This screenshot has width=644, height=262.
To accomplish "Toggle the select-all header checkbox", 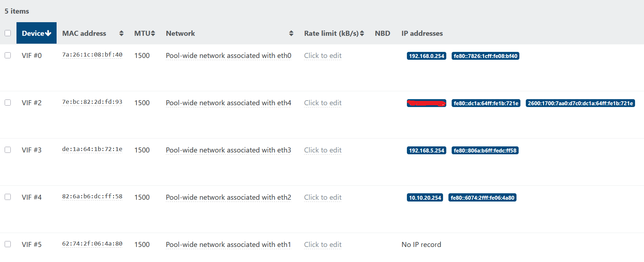I will point(8,33).
